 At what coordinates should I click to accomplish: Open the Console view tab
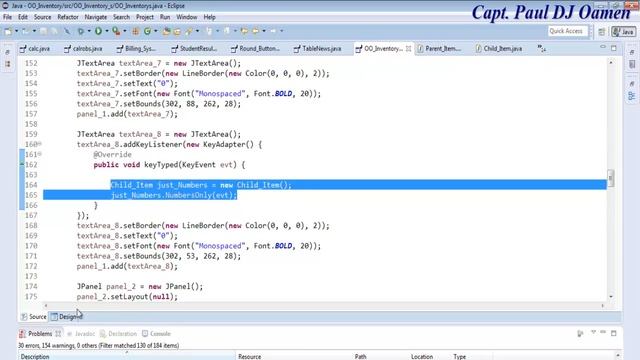(x=156, y=334)
